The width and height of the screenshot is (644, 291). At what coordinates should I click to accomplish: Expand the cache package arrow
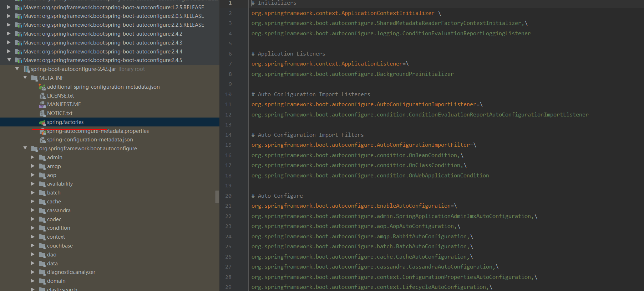coord(33,201)
